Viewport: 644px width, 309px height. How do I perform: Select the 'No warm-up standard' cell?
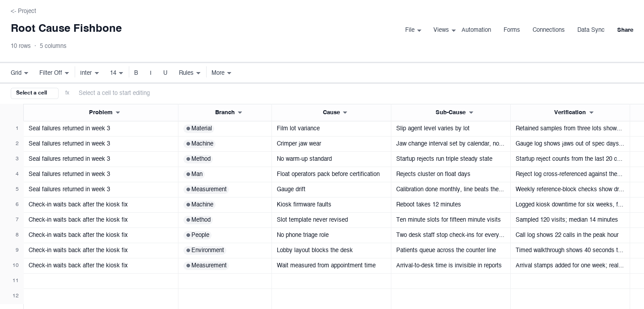pos(331,159)
